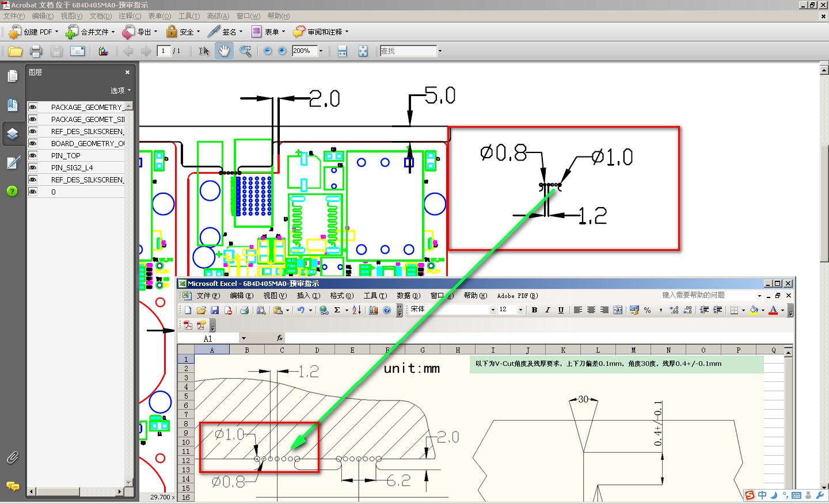The width and height of the screenshot is (829, 504).
Task: Click the green How To help icon
Action: (x=12, y=191)
